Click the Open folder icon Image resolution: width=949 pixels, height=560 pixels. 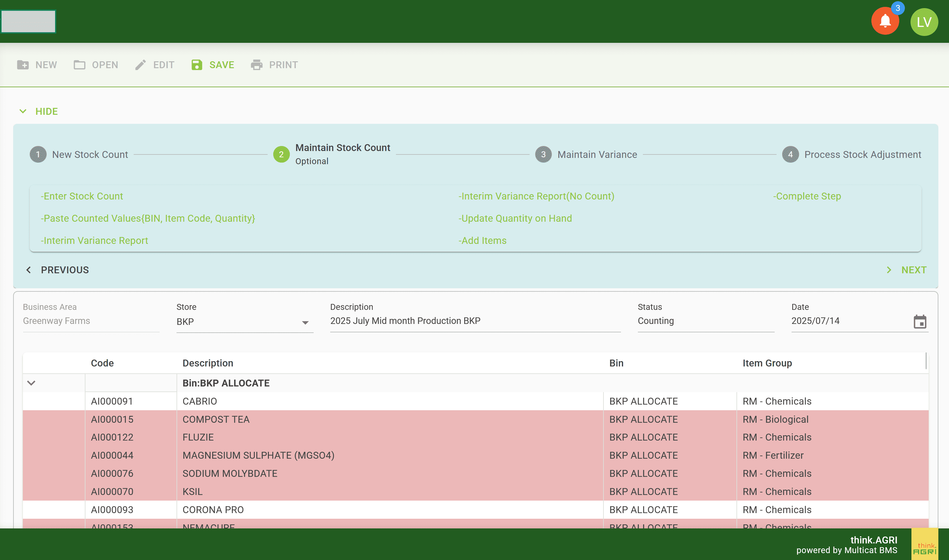click(79, 65)
